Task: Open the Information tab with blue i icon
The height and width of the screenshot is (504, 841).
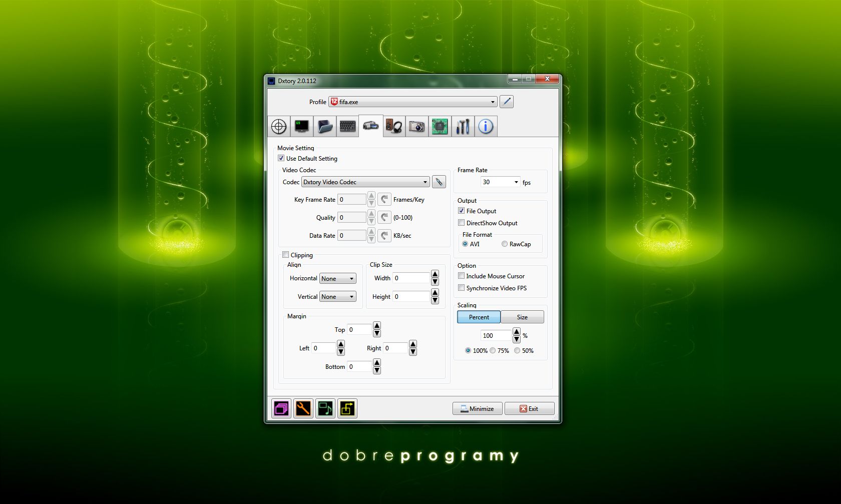Action: point(486,126)
